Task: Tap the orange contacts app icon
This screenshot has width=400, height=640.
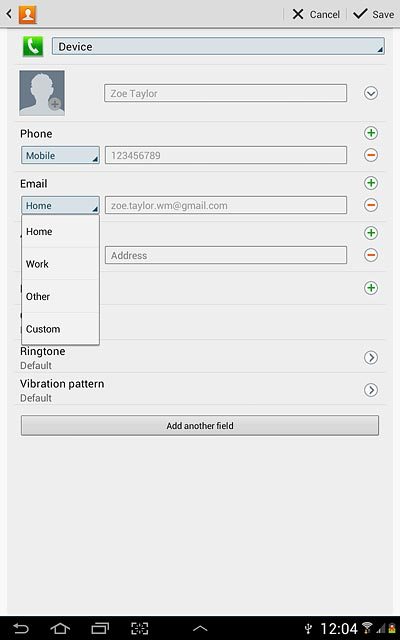Action: tap(28, 14)
